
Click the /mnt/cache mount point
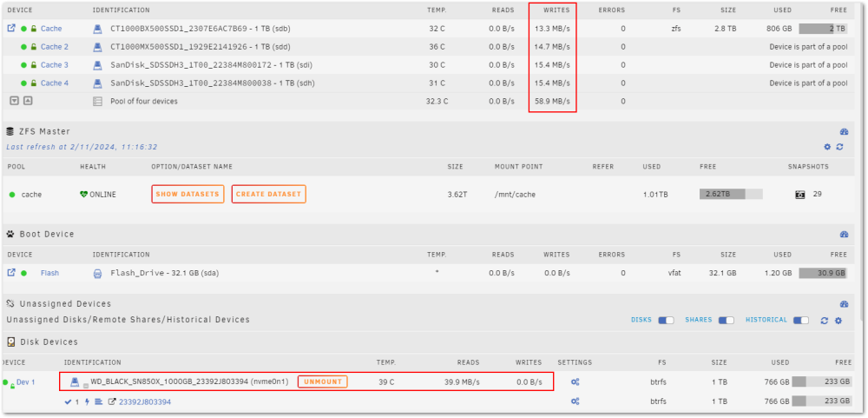tap(515, 195)
